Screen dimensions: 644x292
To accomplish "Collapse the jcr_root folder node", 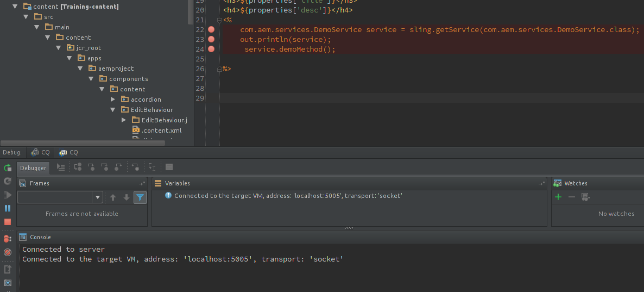I will pos(58,48).
